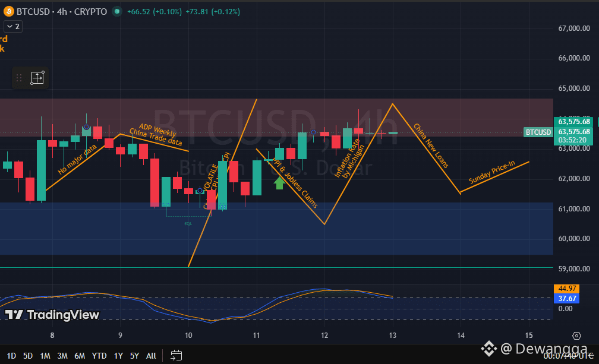This screenshot has height=364, width=599.
Task: Select the All time range
Action: 151,356
